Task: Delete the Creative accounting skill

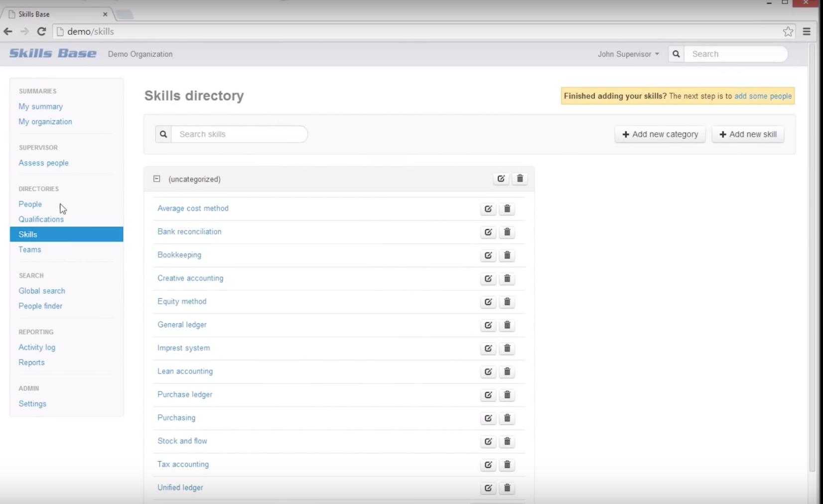Action: 507,278
